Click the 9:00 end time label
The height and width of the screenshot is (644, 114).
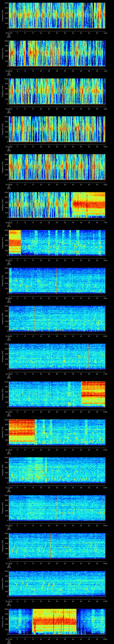click(x=105, y=298)
